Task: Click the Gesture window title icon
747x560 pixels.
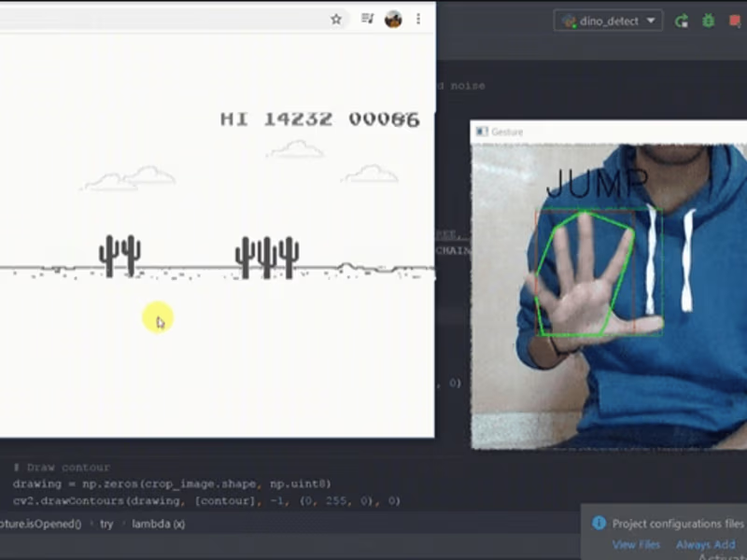Action: tap(482, 132)
